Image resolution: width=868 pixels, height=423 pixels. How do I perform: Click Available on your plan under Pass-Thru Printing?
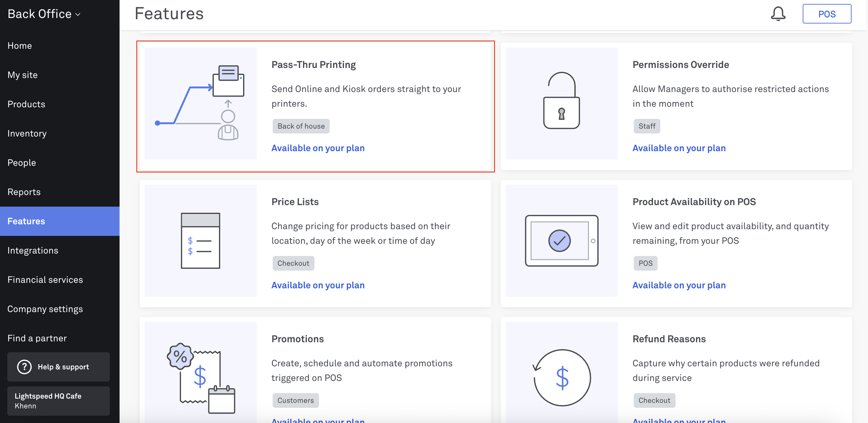(318, 148)
